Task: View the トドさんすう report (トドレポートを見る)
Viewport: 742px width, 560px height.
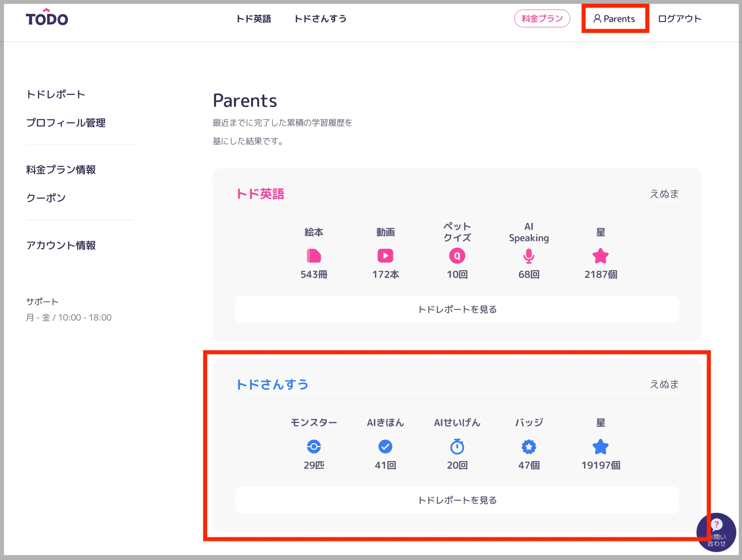Action: tap(457, 500)
